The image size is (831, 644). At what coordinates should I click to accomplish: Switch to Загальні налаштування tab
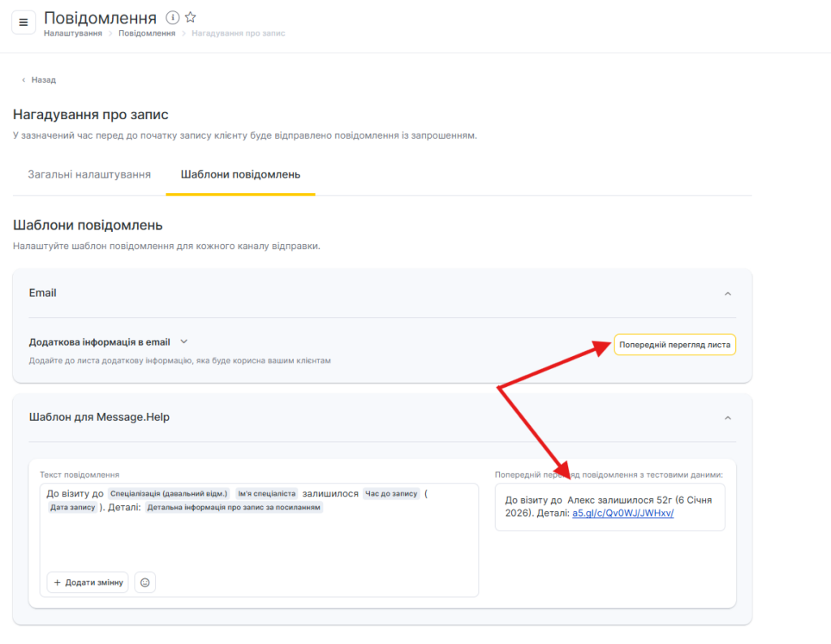point(89,174)
